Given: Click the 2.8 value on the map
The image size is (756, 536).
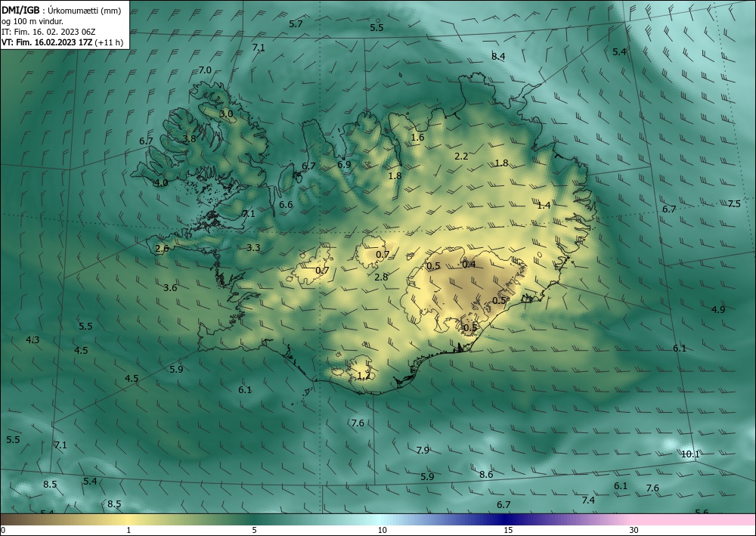Looking at the screenshot, I should coord(381,277).
